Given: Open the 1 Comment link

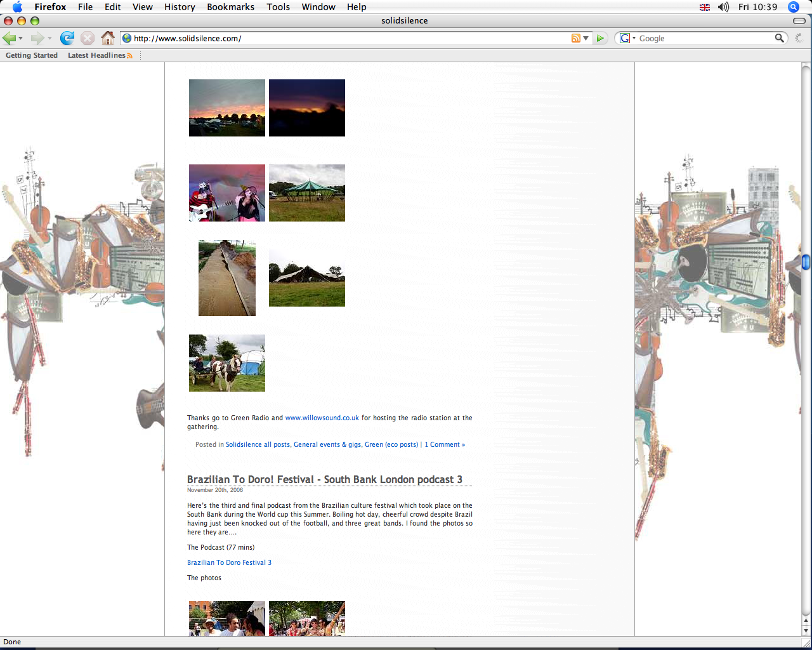Looking at the screenshot, I should point(445,444).
